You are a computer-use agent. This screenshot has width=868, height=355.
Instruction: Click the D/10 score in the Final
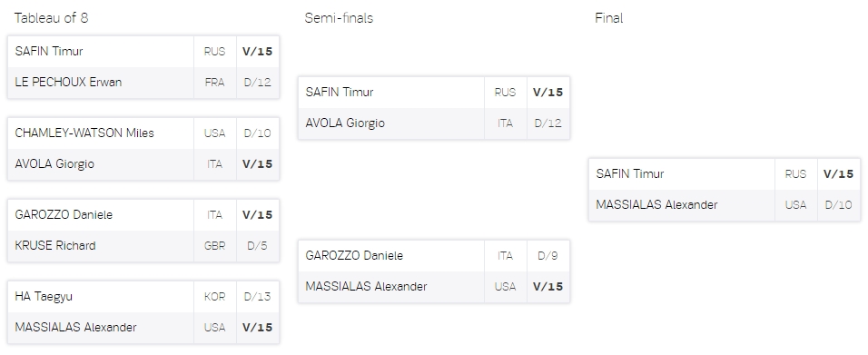839,205
